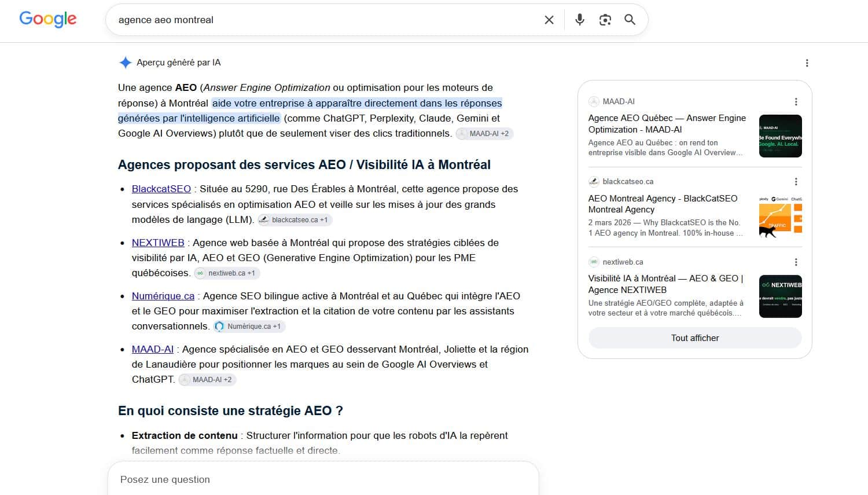Clear the search query with the X icon
The image size is (868, 495).
point(549,20)
